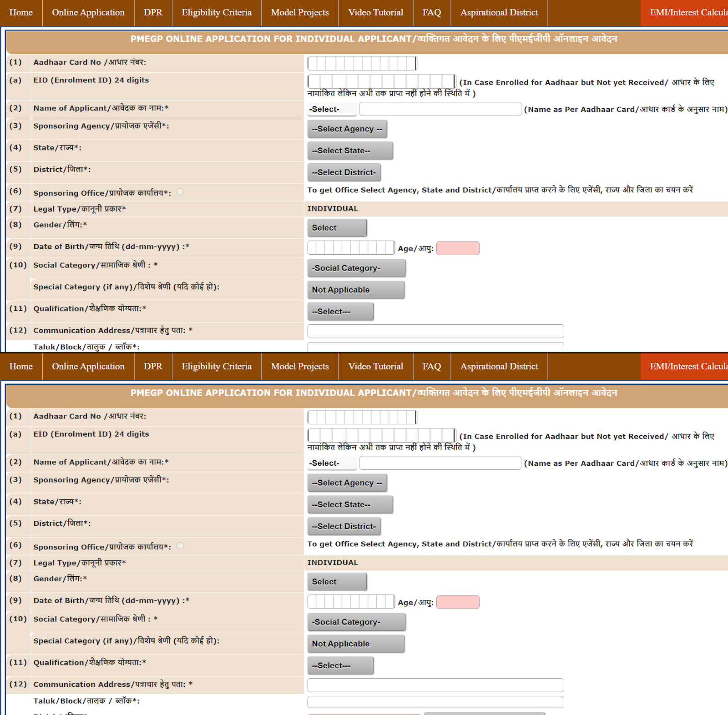
Task: Open Home in the upper navigation bar
Action: tap(21, 13)
